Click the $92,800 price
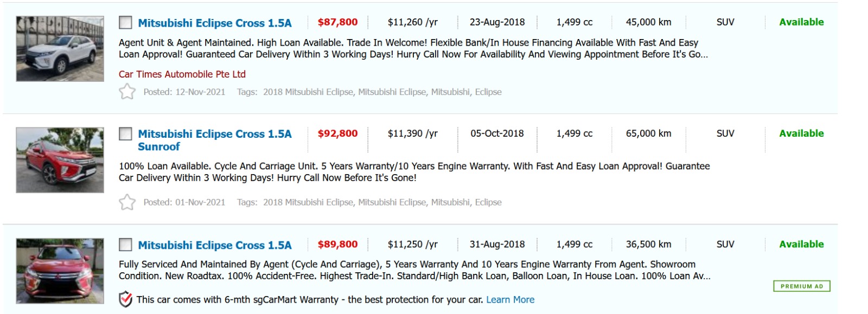868x314 pixels. (337, 133)
